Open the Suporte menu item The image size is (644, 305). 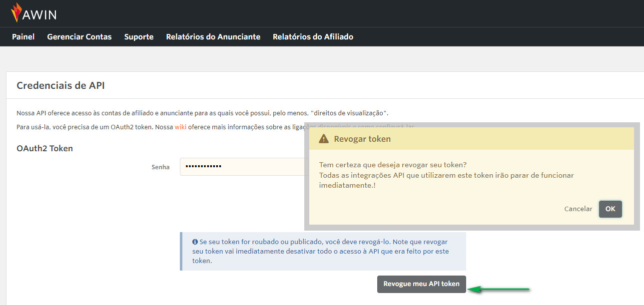[138, 36]
